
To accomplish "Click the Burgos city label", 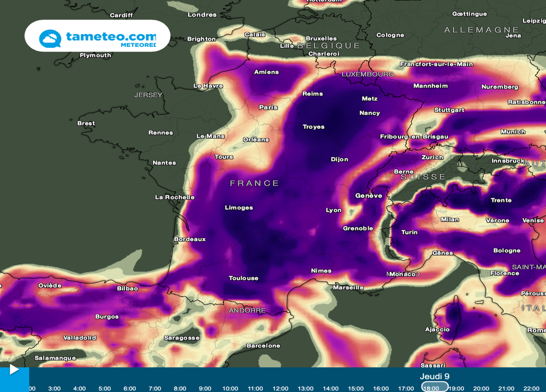I will click(x=107, y=316).
